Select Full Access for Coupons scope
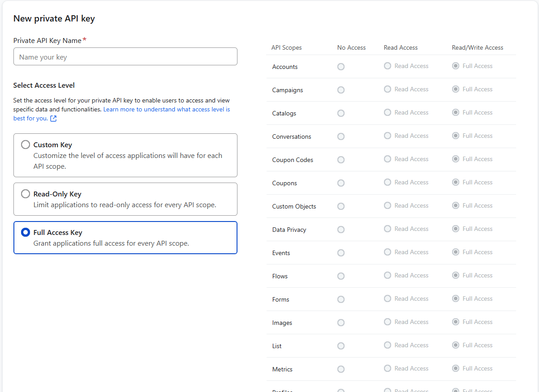 coord(456,182)
